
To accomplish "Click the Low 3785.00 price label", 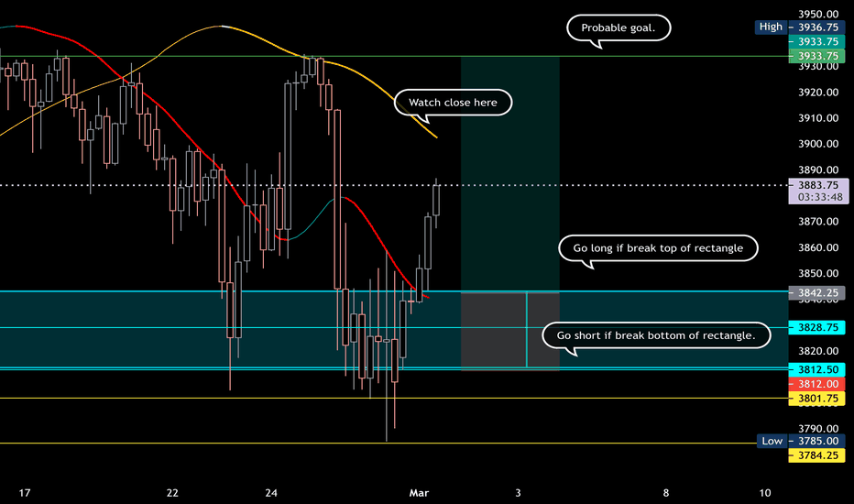I will 801,441.
